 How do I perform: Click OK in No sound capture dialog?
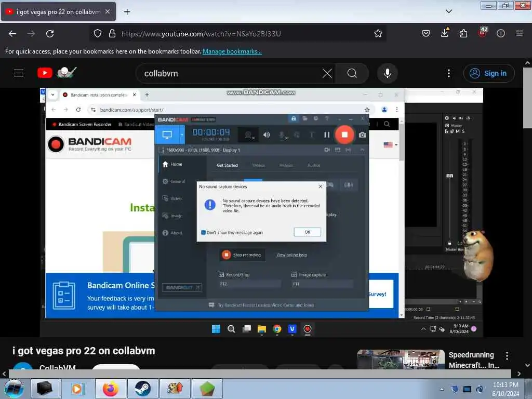click(x=308, y=232)
